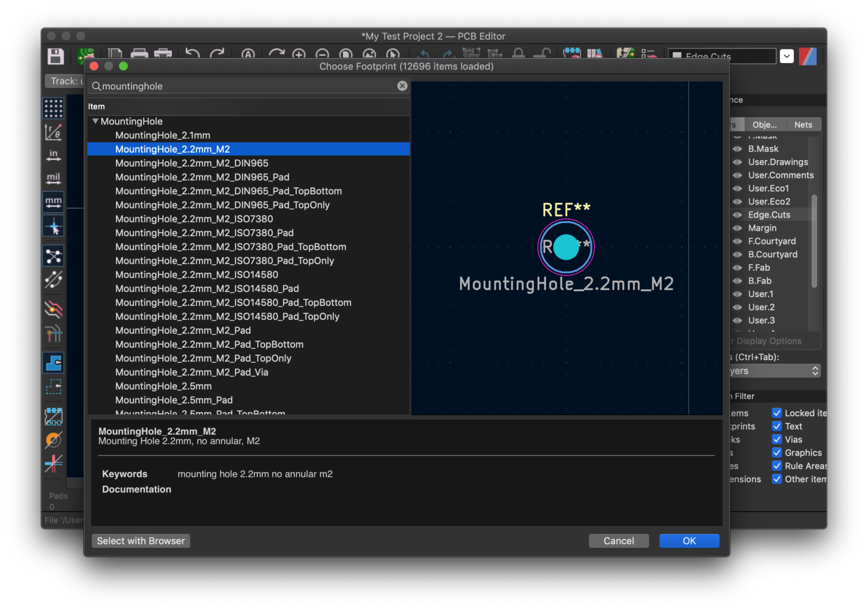Viewport: 868px width, 611px height.
Task: Open the layer presets combo box
Action: click(x=775, y=370)
